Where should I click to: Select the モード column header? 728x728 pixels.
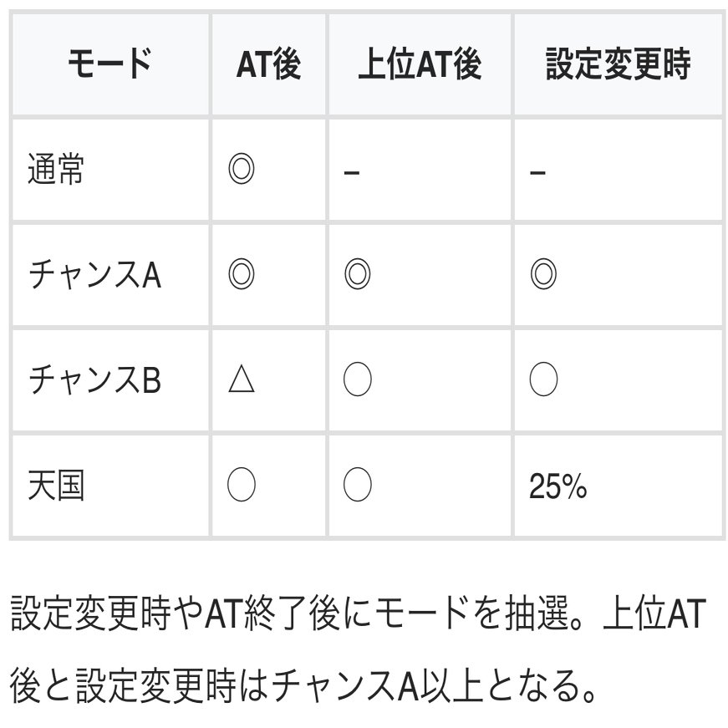click(x=110, y=64)
